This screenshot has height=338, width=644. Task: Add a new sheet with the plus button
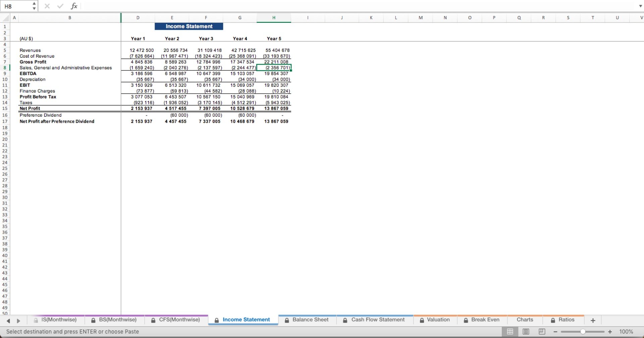(593, 321)
